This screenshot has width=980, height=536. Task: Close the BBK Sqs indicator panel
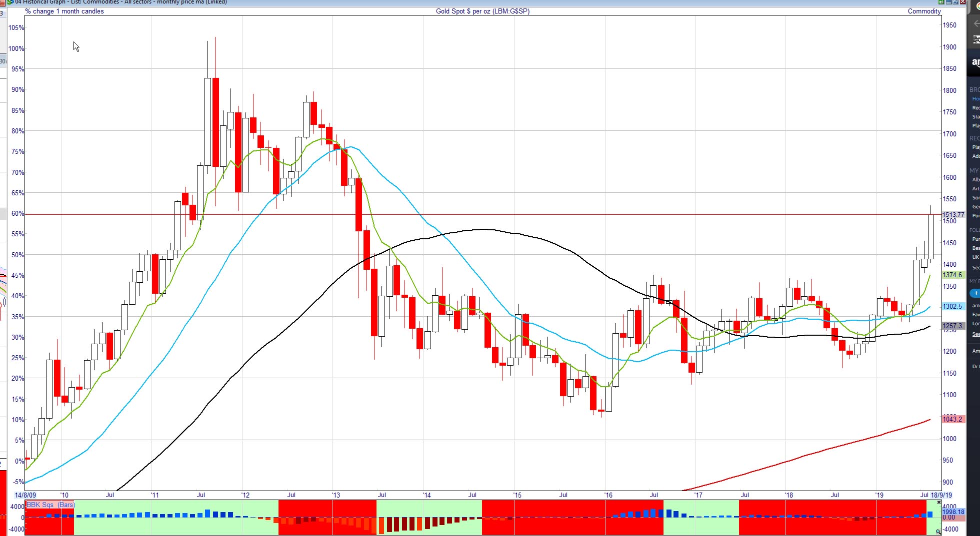click(x=938, y=503)
